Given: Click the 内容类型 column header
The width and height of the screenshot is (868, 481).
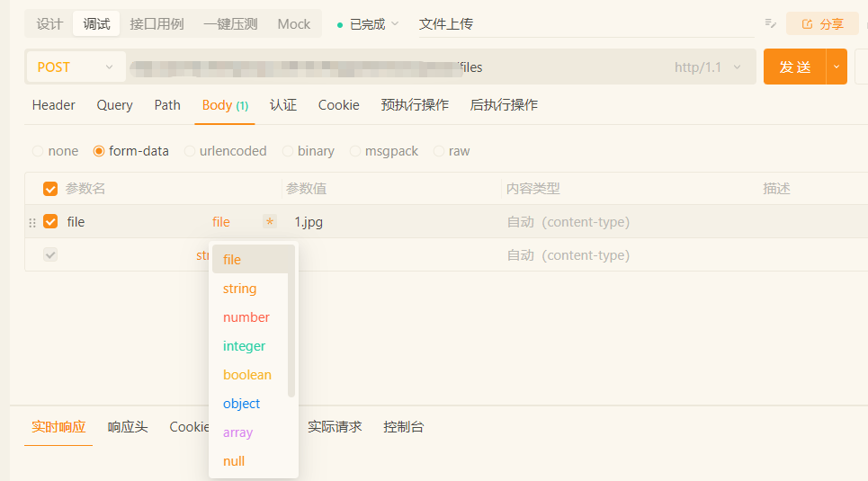Looking at the screenshot, I should 532,189.
